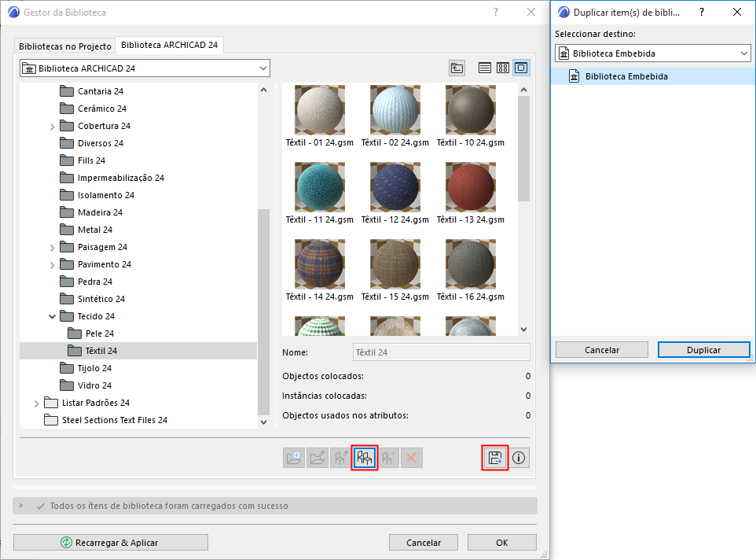Click the move library item icon
This screenshot has width=756, height=560.
388,458
